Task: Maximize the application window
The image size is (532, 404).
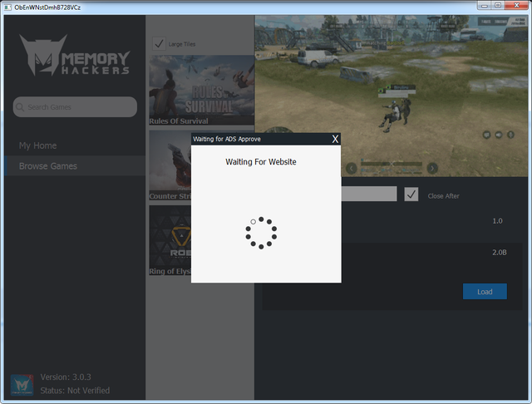Action: (x=498, y=5)
